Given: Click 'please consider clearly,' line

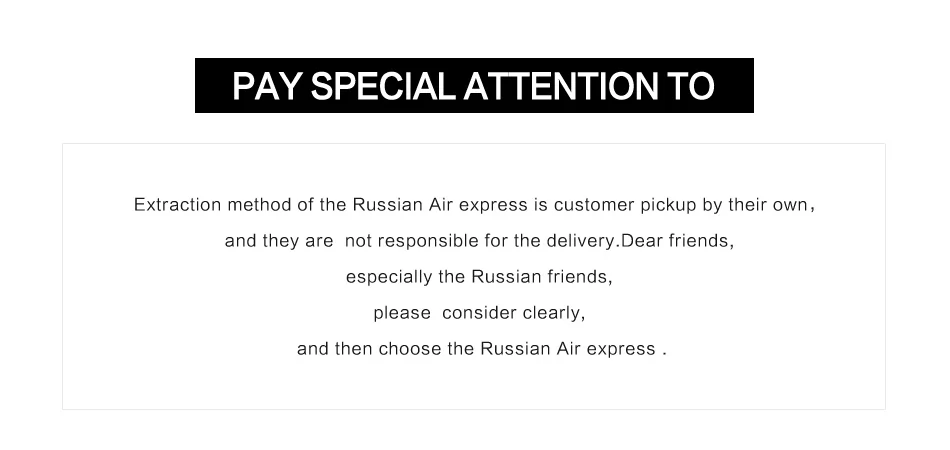Looking at the screenshot, I should [479, 313].
